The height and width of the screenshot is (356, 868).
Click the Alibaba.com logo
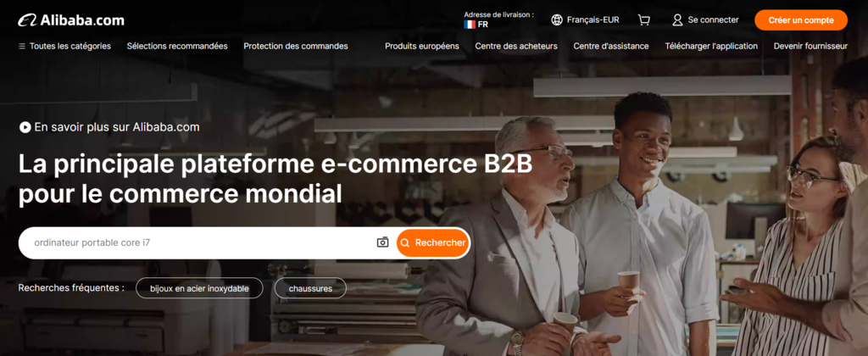click(71, 20)
